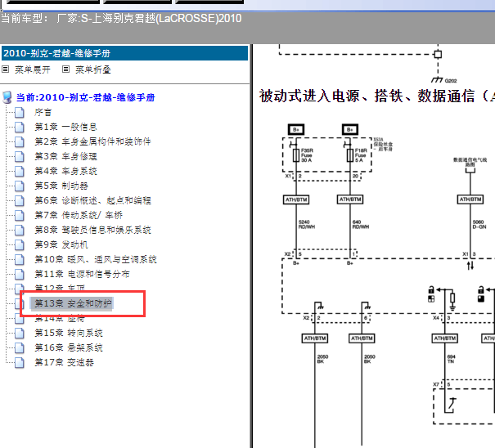
Task: Click the F18R Fuse 5 A label
Action: tap(361, 155)
